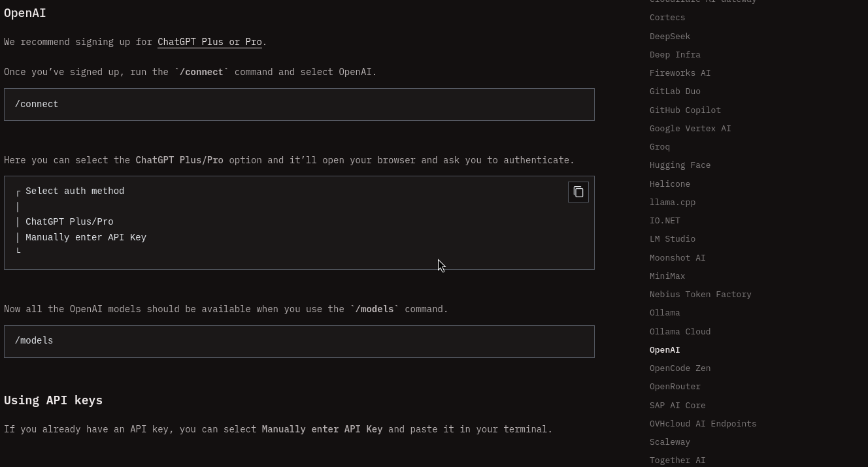Open OpenCode Zen section
The height and width of the screenshot is (467, 868).
click(x=680, y=368)
